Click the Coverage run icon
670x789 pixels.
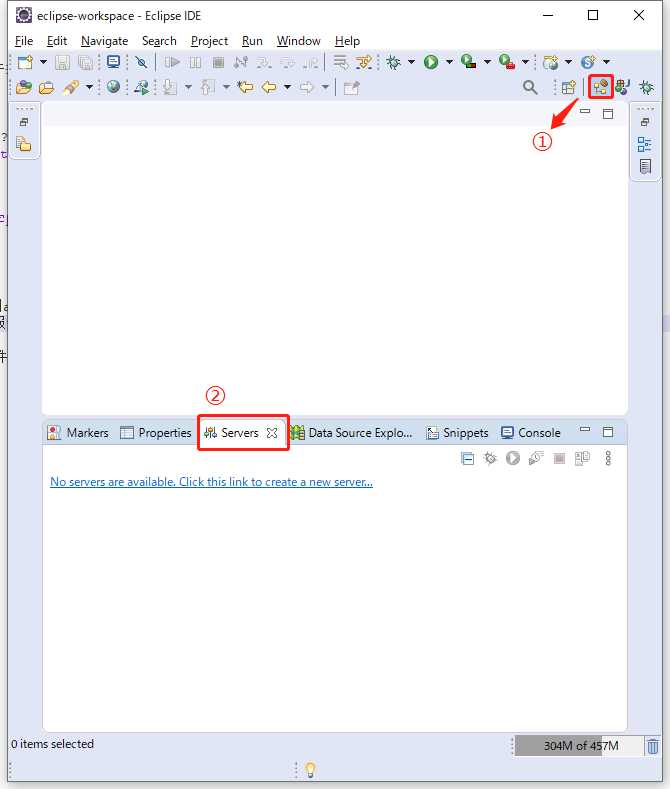[x=468, y=61]
